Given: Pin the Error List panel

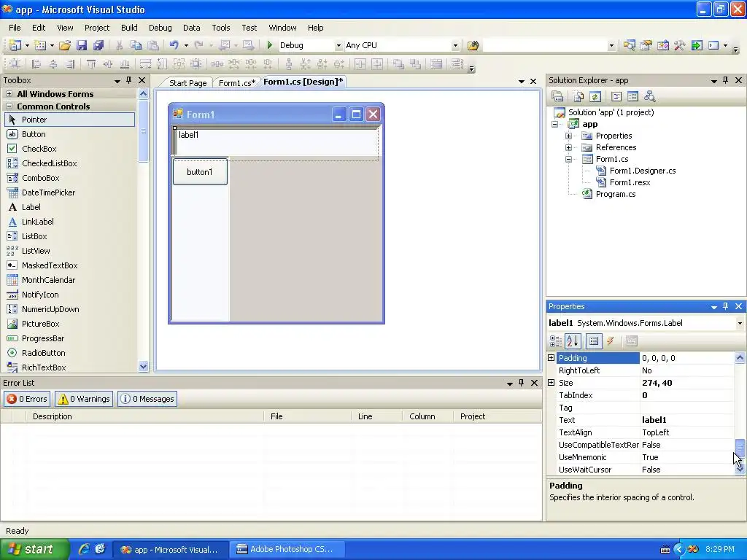Looking at the screenshot, I should pyautogui.click(x=521, y=383).
